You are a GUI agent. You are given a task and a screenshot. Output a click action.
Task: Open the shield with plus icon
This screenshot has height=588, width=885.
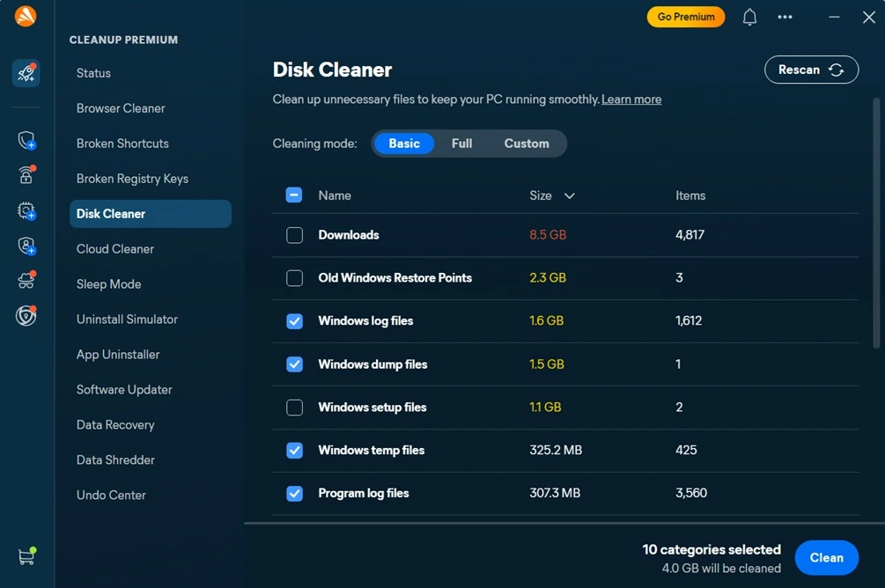[26, 140]
